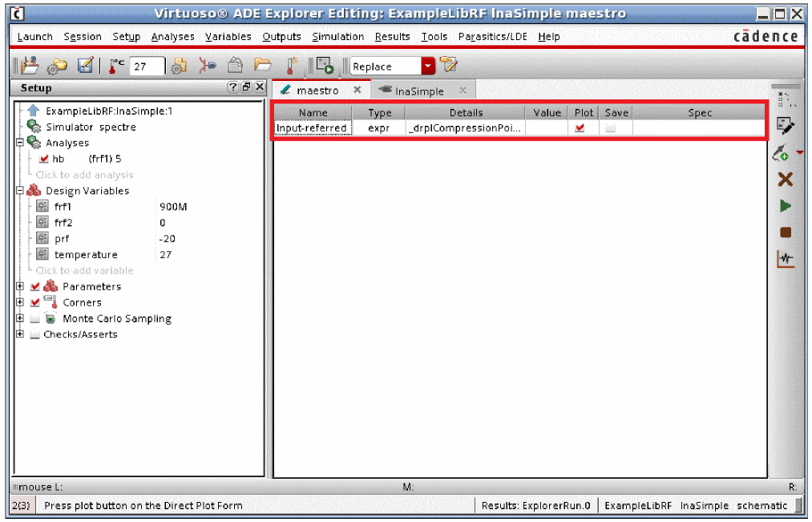Toggle the Parameters checkbox
The height and width of the screenshot is (522, 812).
click(x=34, y=286)
